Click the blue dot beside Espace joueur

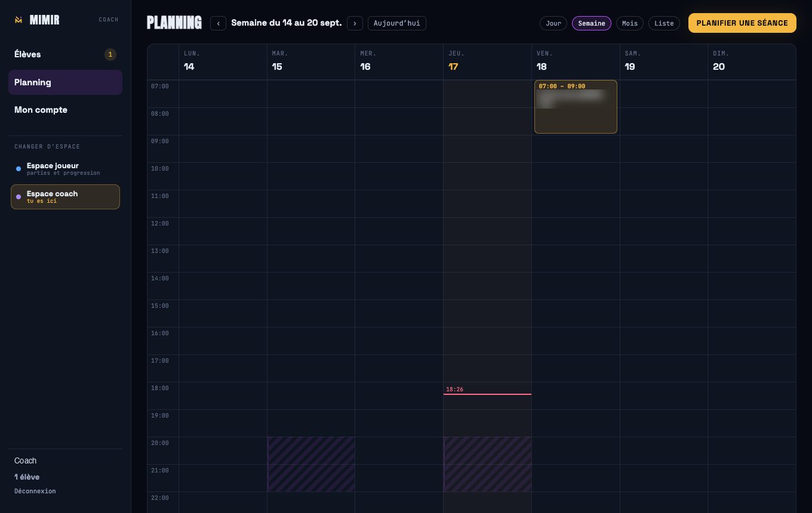tap(19, 169)
